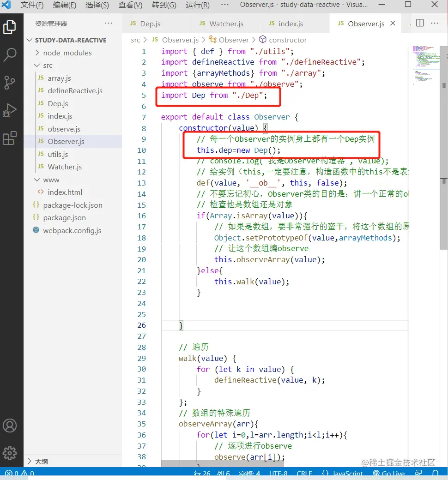Open Run and Debug view
Viewport: 448px width, 480px height.
(x=10, y=110)
